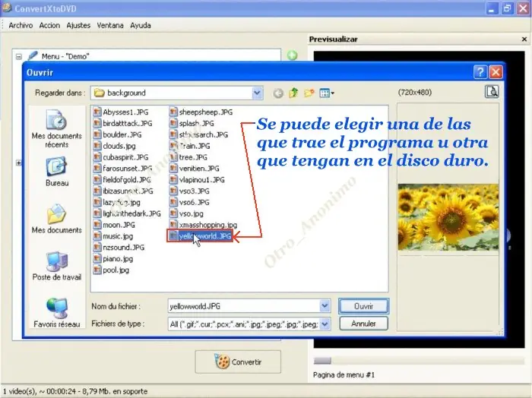Open Poste de travail shortcut
The image size is (532, 398).
57,266
